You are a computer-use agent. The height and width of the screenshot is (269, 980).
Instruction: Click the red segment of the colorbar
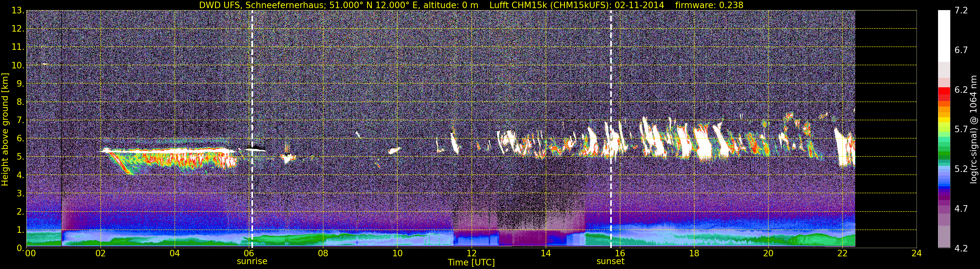pyautogui.click(x=944, y=91)
